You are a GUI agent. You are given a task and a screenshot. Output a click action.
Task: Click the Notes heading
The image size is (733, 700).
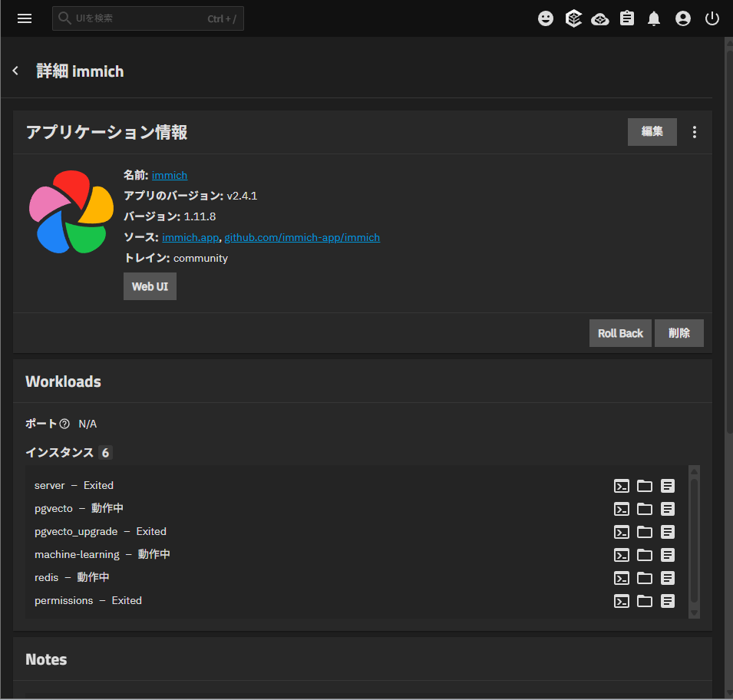click(x=46, y=659)
